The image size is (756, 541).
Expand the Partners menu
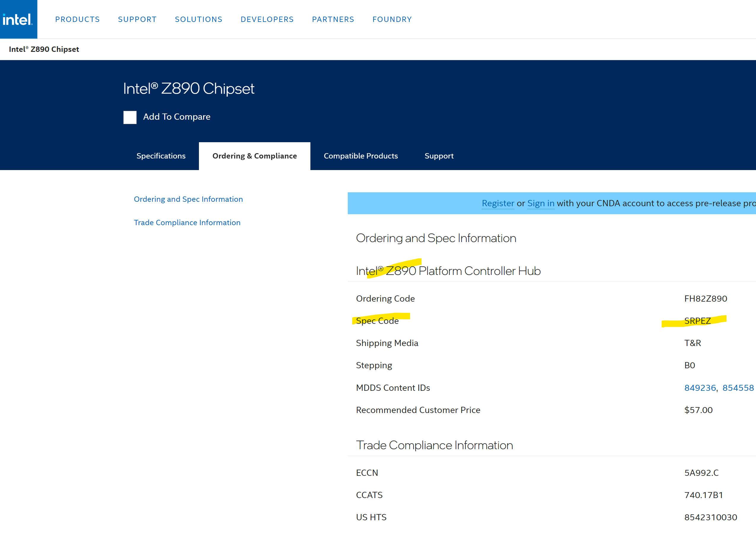[333, 19]
